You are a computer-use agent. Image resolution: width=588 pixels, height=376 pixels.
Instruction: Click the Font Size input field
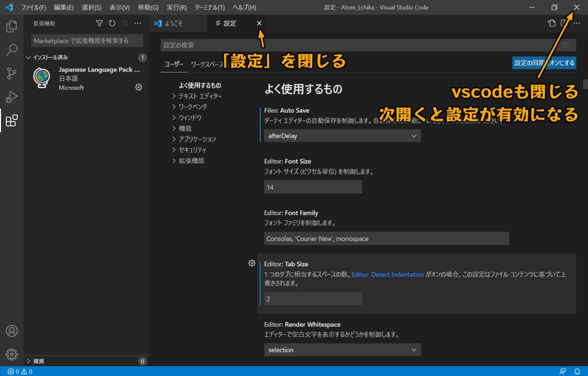click(x=313, y=187)
